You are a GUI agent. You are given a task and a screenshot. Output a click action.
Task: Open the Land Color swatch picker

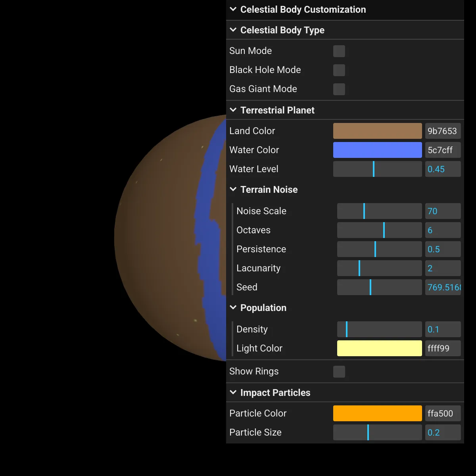[378, 131]
